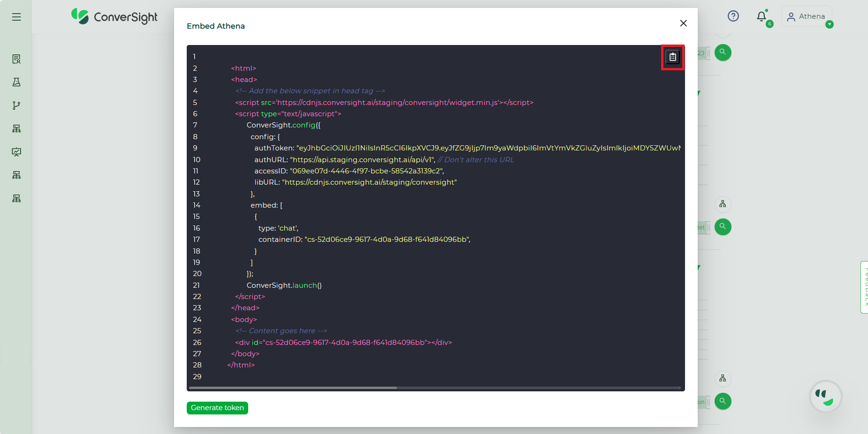Open the lab flask sidebar icon
This screenshot has height=434, width=868.
click(x=16, y=82)
